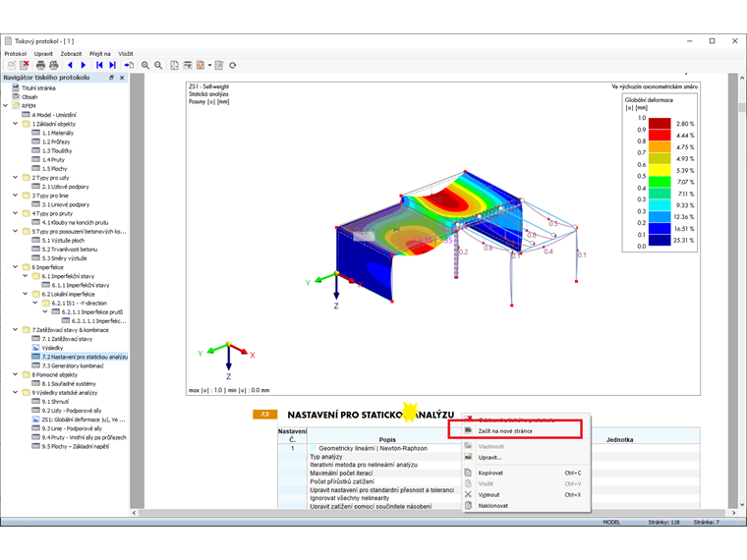Choose Naklonovat in context menu

point(527,506)
